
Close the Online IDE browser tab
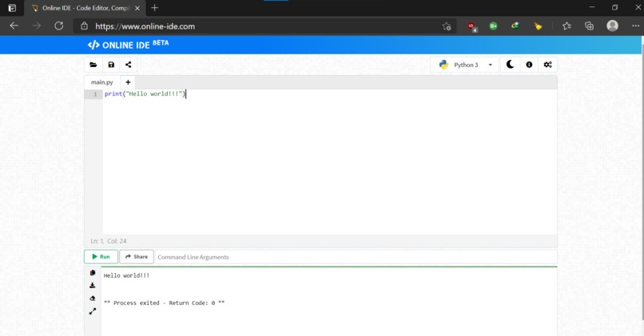coord(137,8)
